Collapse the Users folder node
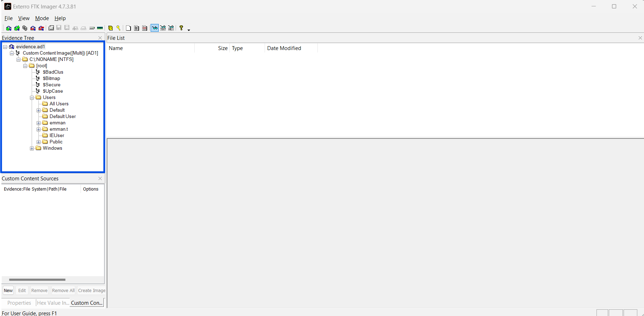 (32, 98)
